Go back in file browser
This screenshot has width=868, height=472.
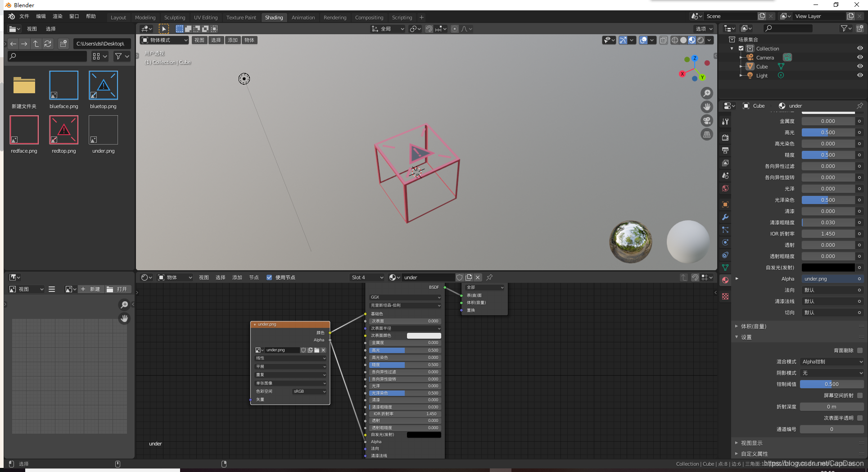tap(13, 44)
